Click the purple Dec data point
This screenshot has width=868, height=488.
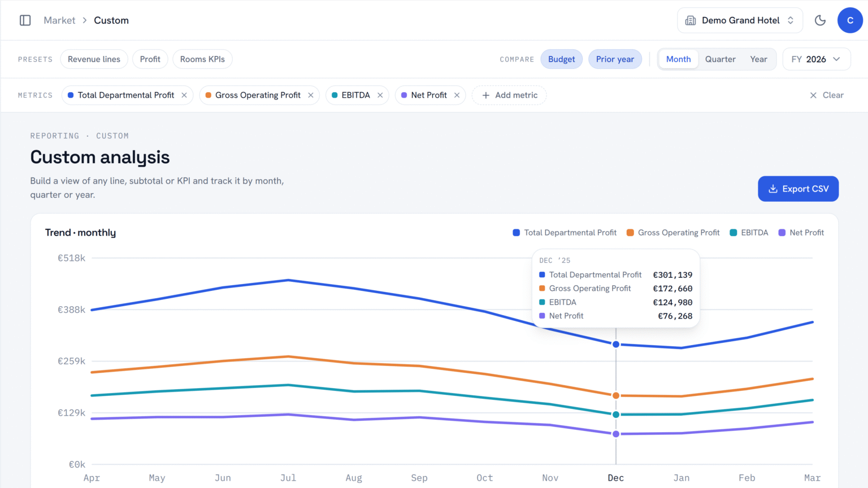point(616,434)
